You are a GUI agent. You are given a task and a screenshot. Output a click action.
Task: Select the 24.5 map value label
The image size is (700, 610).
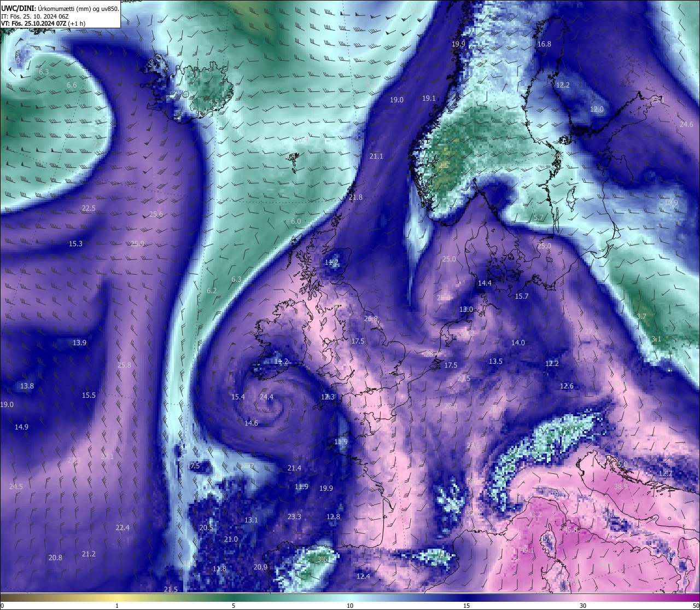(16, 487)
